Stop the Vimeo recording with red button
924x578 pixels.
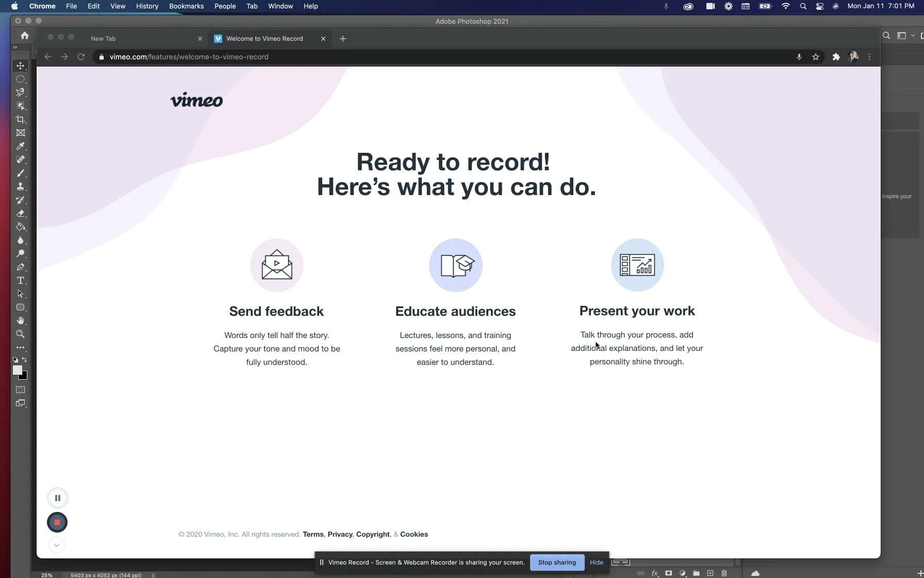point(57,522)
